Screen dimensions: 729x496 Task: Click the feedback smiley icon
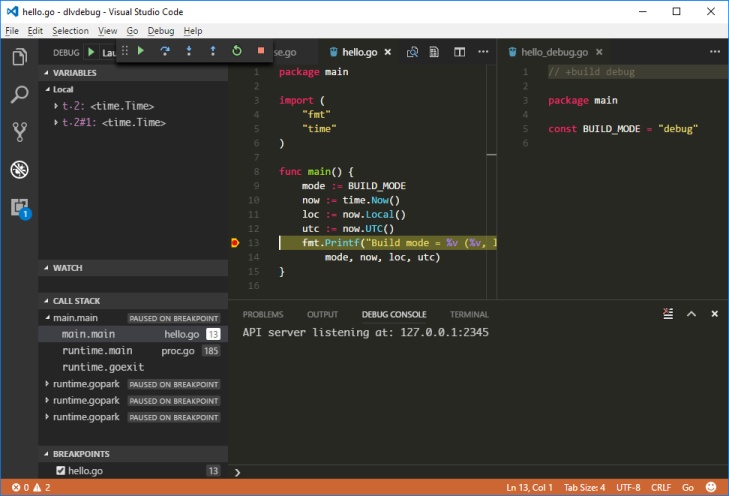711,487
